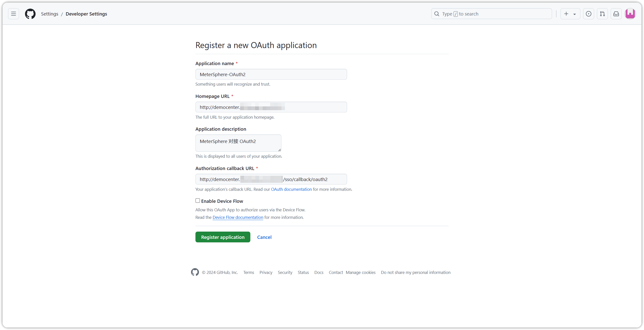Open the OAuth documentation link
Screen dimensions: 644x330
(x=291, y=189)
